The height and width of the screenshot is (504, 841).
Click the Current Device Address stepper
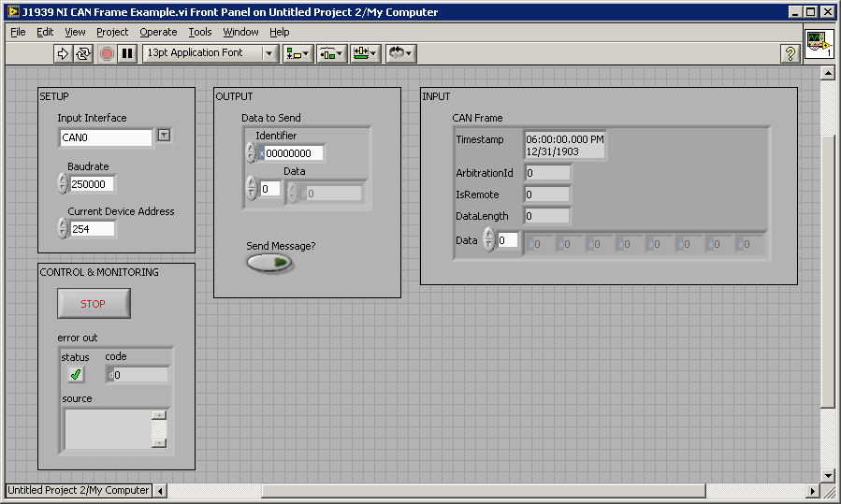point(63,228)
